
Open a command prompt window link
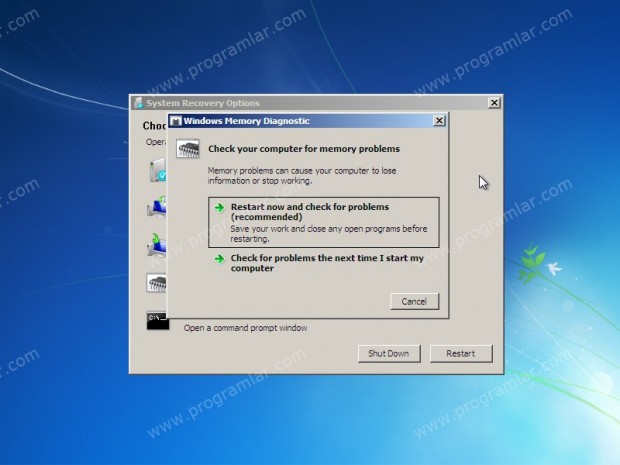(x=246, y=328)
